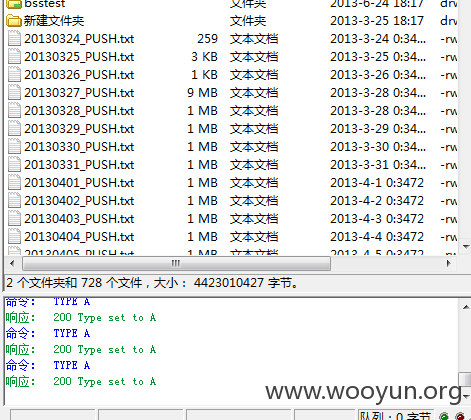Click the log pane scroll-down arrow

click(x=466, y=396)
